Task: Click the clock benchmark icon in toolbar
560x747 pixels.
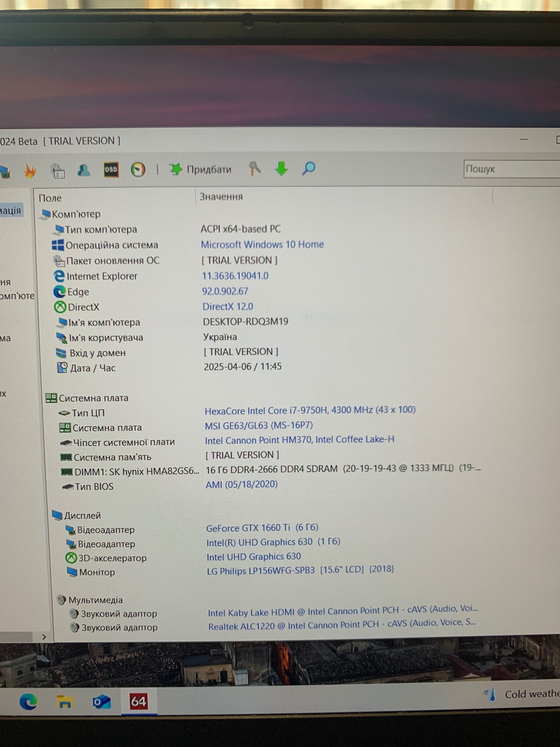Action: coord(138,170)
